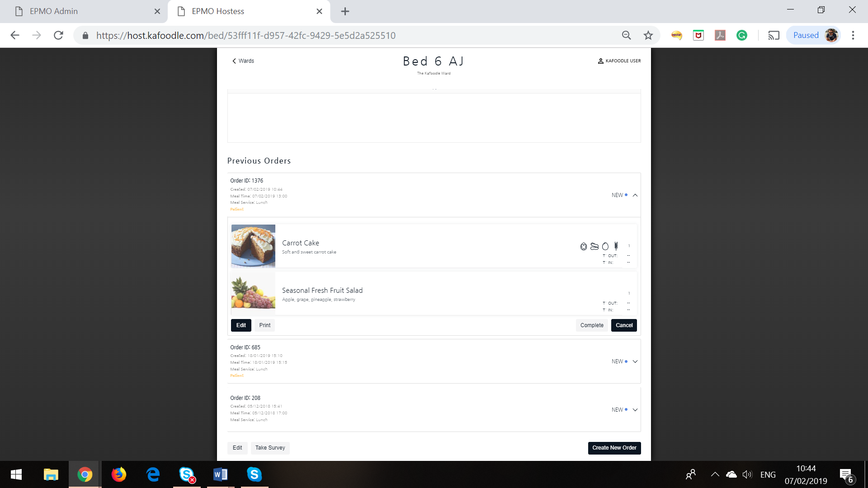Click the Cancel button for Order 1376
Image resolution: width=868 pixels, height=488 pixels.
click(x=624, y=325)
